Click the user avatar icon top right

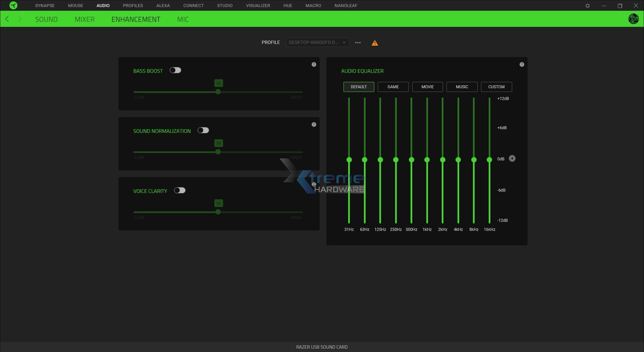(634, 19)
